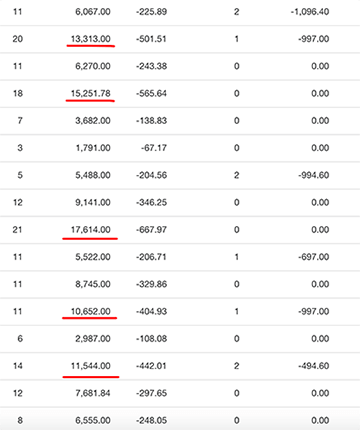
Task: Select the cell showing -501.51
Action: (x=151, y=39)
